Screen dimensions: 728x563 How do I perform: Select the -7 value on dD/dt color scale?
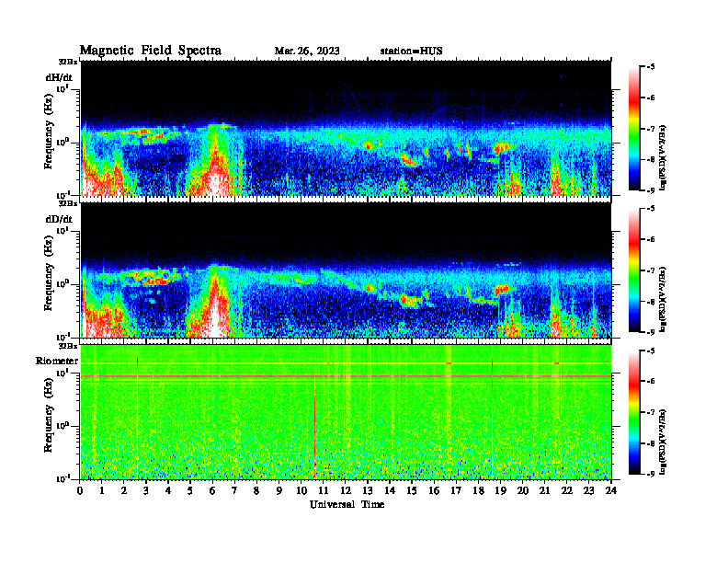pos(651,270)
